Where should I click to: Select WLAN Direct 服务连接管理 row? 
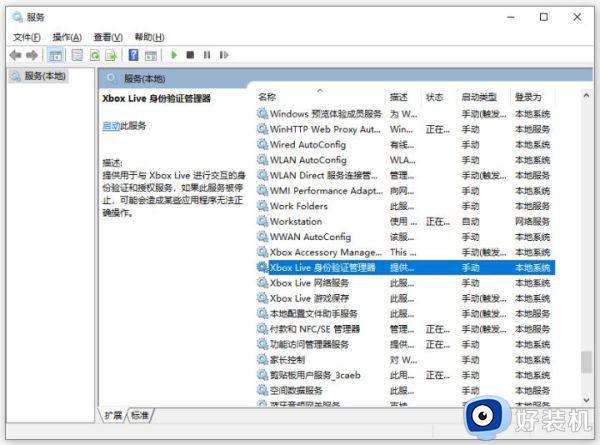coord(406,175)
